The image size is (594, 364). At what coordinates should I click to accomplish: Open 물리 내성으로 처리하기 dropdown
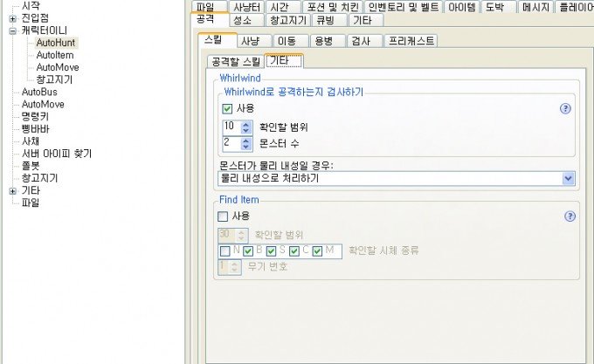[568, 178]
